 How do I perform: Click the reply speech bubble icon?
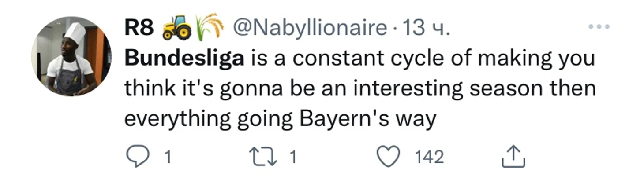[137, 157]
